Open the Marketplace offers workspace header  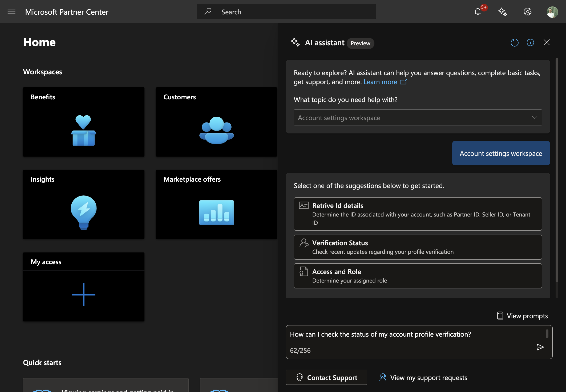point(216,179)
